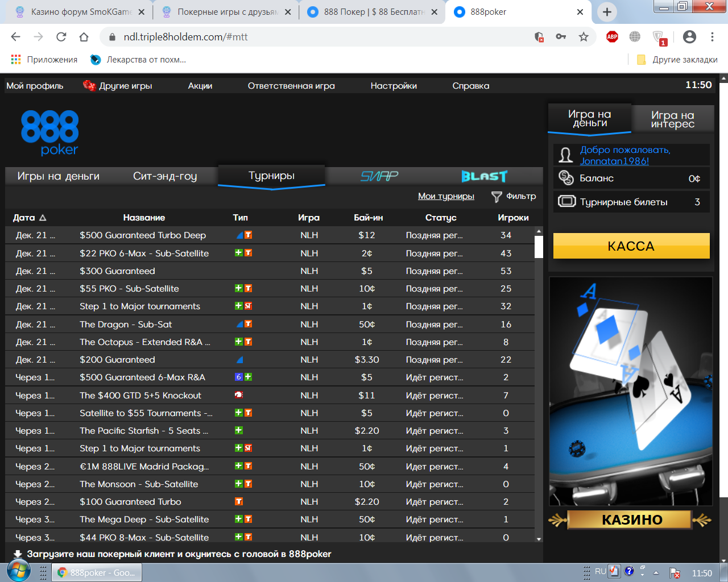Viewport: 728px width, 582px height.
Task: Switch to the Игры на деньги tab
Action: (59, 176)
